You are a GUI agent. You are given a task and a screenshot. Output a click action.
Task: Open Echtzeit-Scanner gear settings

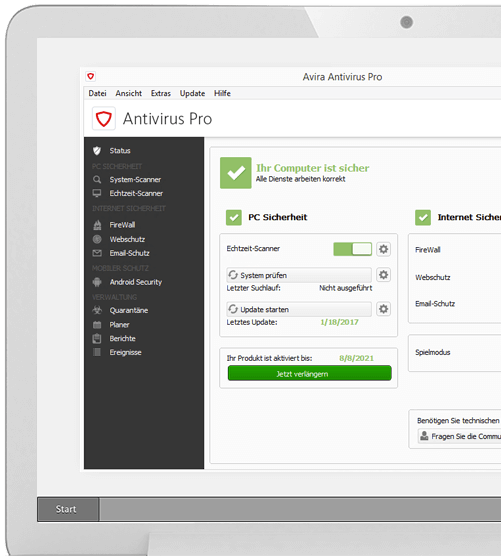(383, 249)
